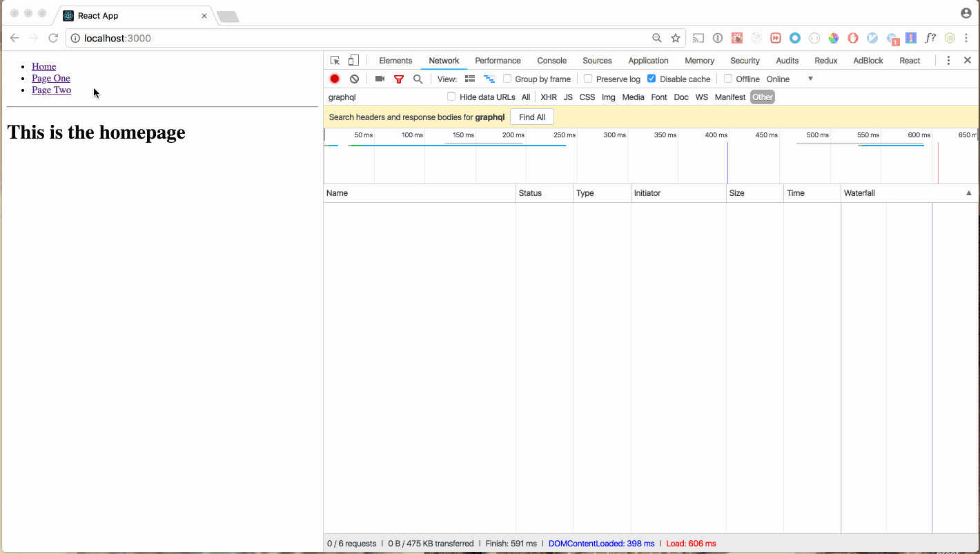
Task: Toggle the red filter funnel icon
Action: coord(398,79)
